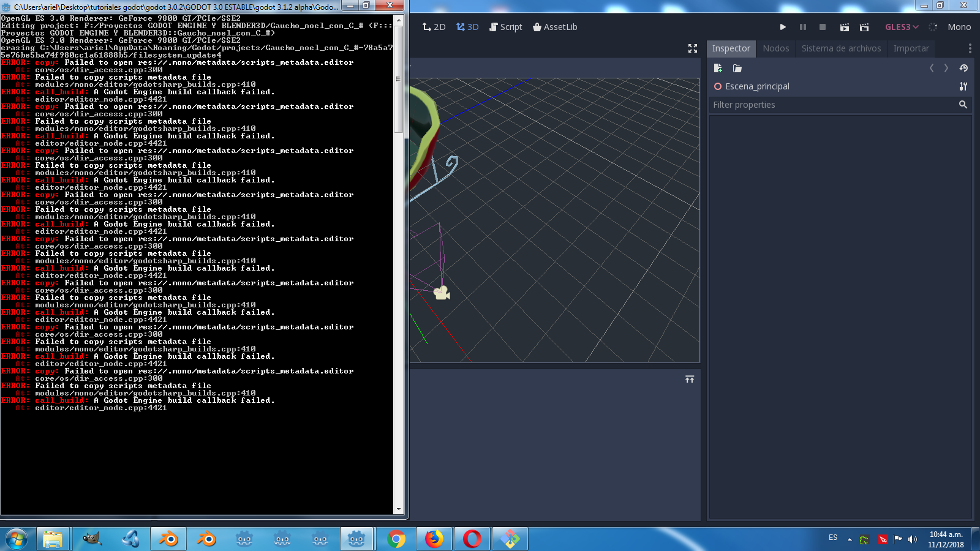Open the AssetLib workspace
980x551 pixels.
[x=554, y=27]
